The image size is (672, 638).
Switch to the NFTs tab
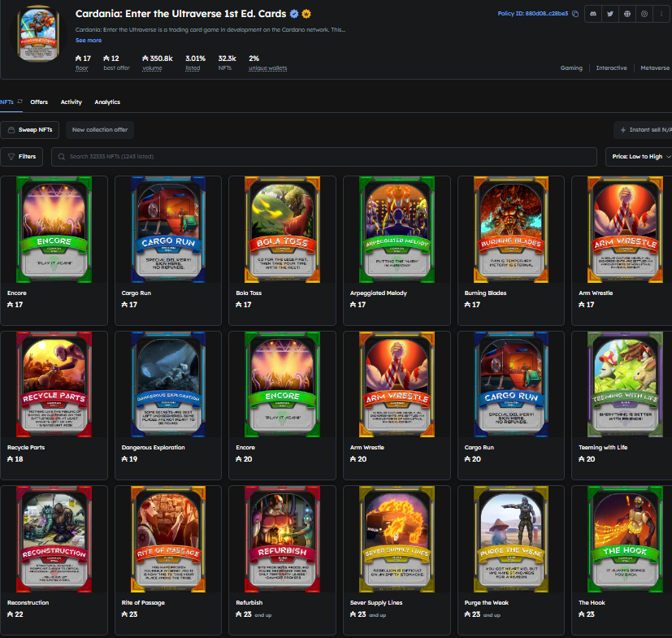tap(7, 102)
